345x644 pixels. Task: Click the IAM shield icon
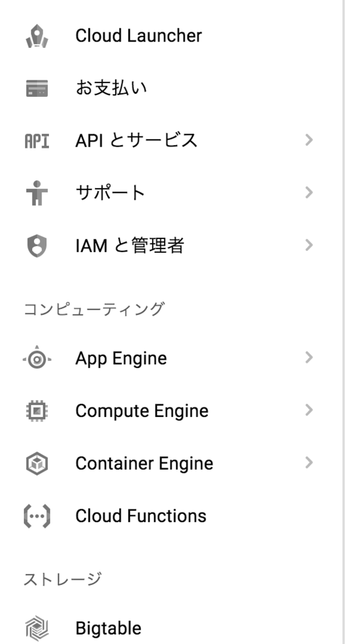[37, 246]
